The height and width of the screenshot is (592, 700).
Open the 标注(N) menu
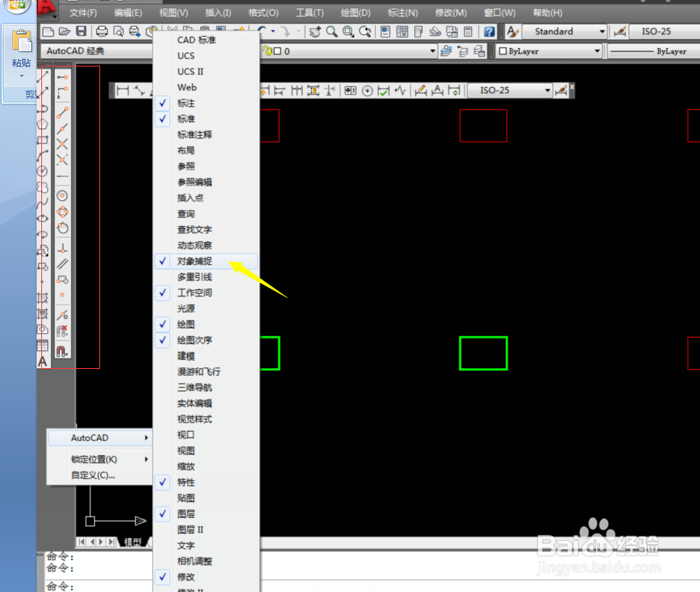pos(403,13)
